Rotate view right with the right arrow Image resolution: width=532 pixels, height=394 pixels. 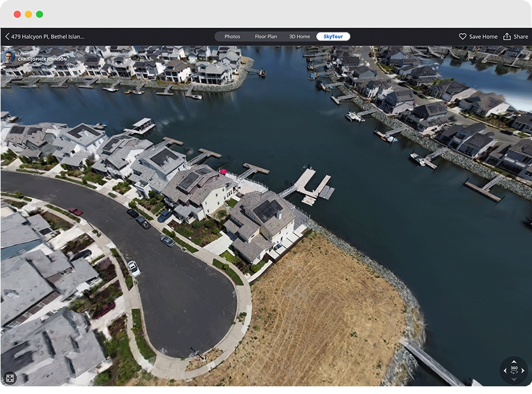[x=523, y=371]
